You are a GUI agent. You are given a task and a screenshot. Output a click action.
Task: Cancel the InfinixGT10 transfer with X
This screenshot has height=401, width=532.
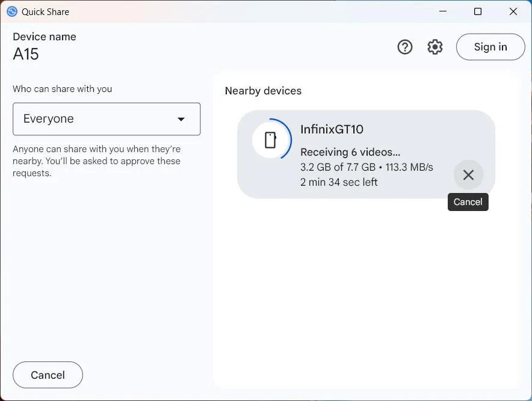coord(468,175)
